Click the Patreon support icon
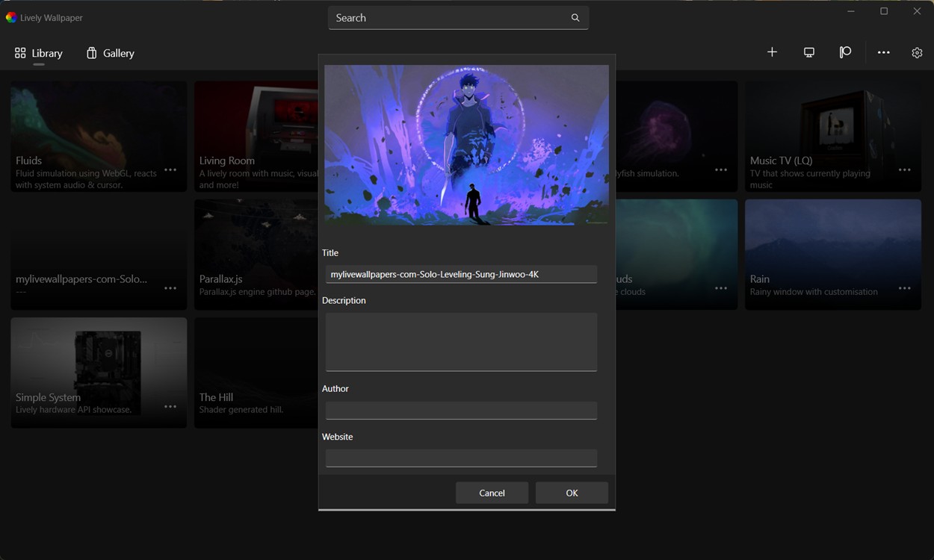The width and height of the screenshot is (934, 560). [x=845, y=52]
